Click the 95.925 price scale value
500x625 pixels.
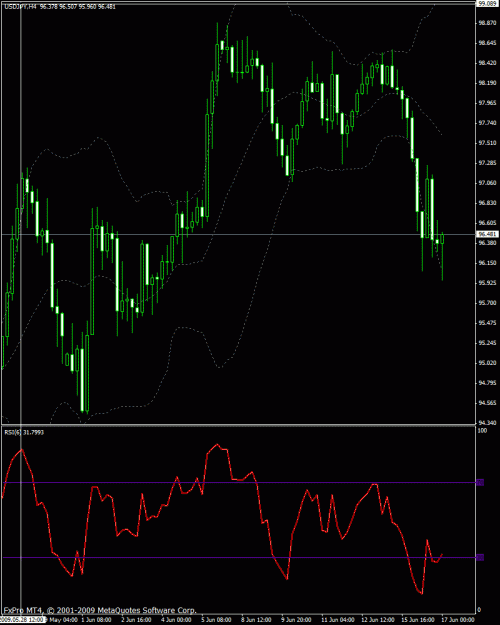coord(487,283)
